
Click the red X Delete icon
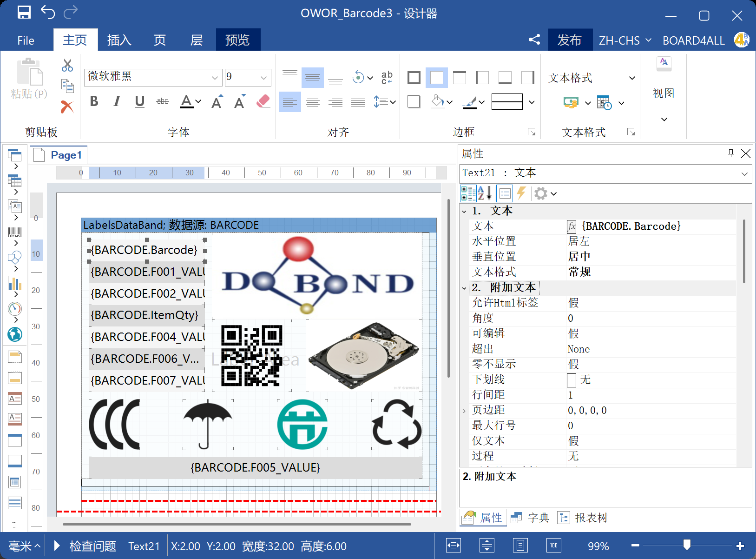click(67, 107)
